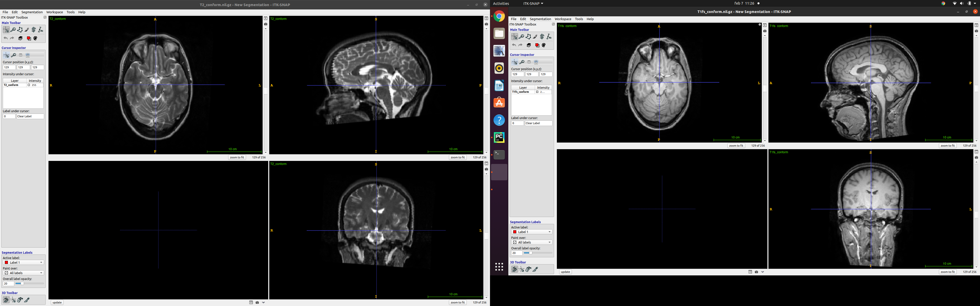This screenshot has height=306, width=980.
Task: Select the Scalpel tool in 3D Toolbar
Action: coord(27,300)
